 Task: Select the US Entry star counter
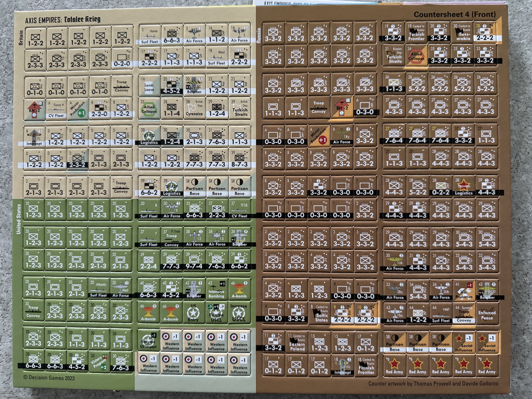coord(193,312)
